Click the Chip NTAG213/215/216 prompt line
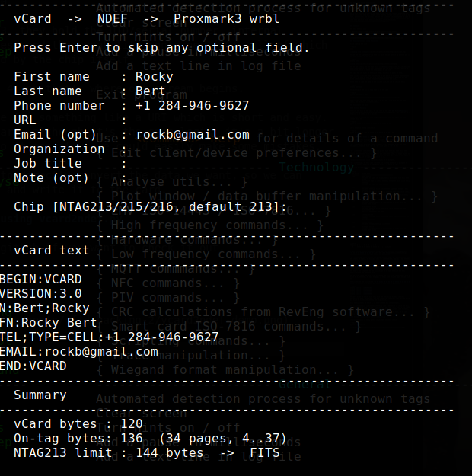 (x=150, y=207)
